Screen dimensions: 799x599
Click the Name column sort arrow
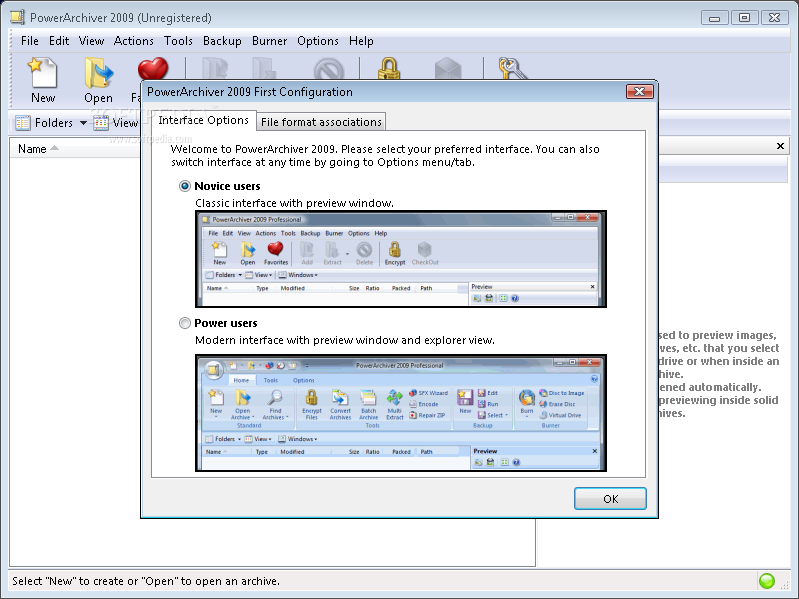coord(55,148)
